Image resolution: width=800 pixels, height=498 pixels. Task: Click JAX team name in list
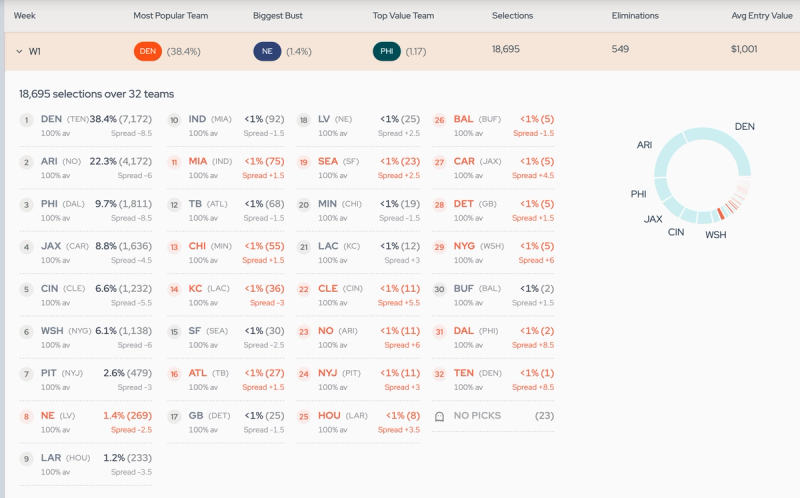click(x=51, y=246)
